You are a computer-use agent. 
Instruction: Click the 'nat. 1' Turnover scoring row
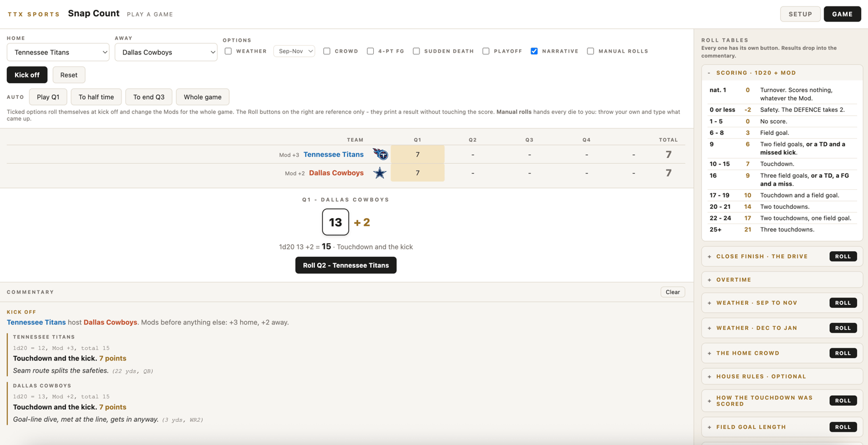point(782,94)
